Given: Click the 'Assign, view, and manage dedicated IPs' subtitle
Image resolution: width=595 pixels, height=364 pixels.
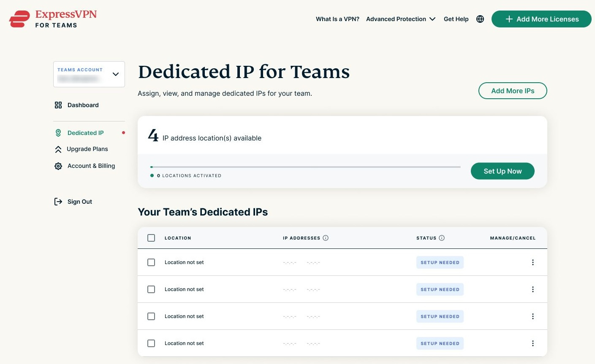Looking at the screenshot, I should [x=225, y=93].
